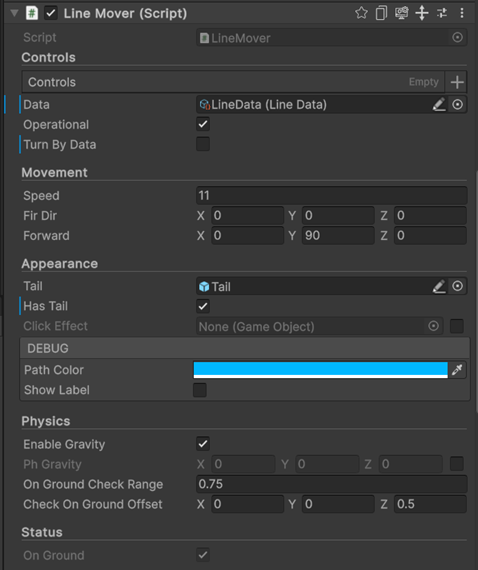Click the move arrows icon in header

click(422, 13)
